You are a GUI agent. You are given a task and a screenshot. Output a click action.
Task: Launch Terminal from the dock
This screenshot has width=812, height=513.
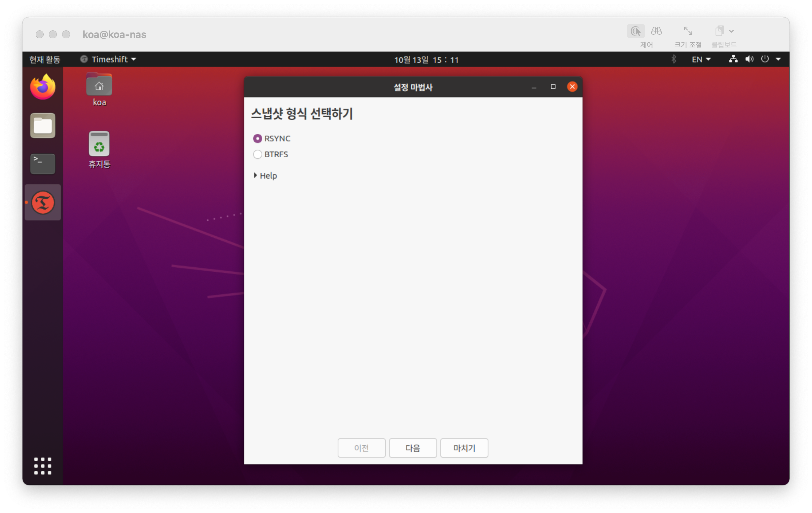43,164
